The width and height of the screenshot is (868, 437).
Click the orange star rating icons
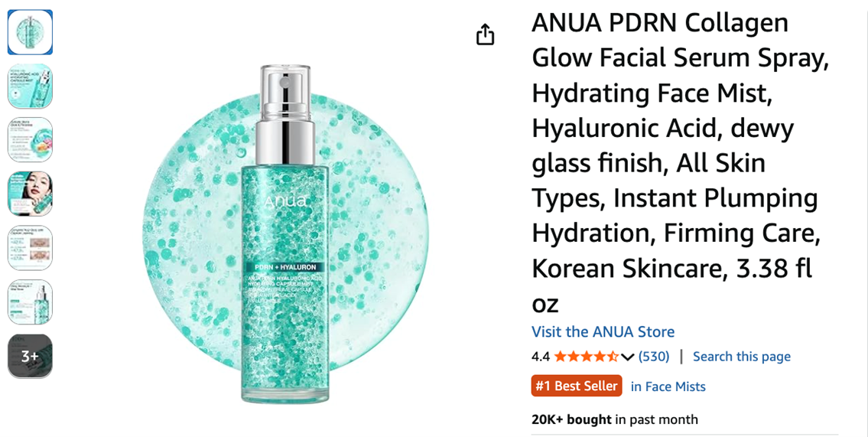tap(587, 357)
